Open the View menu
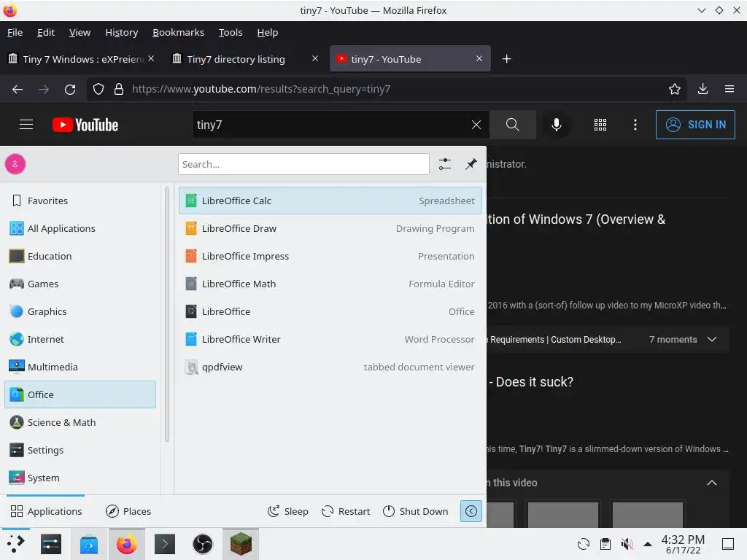747x560 pixels. click(80, 32)
